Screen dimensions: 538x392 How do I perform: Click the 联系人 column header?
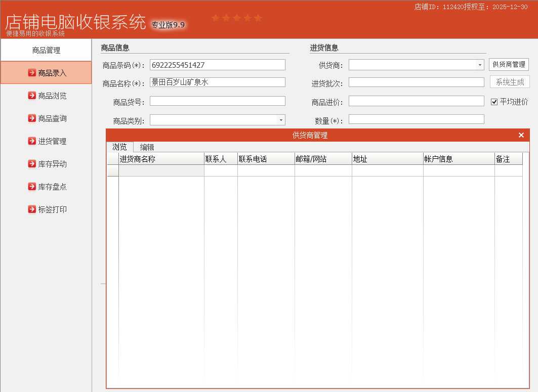point(221,159)
